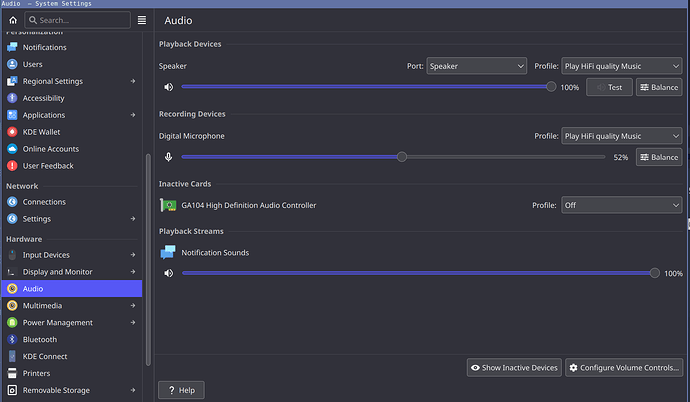The image size is (690, 402).
Task: Click the Speaker Test button
Action: pyautogui.click(x=609, y=87)
